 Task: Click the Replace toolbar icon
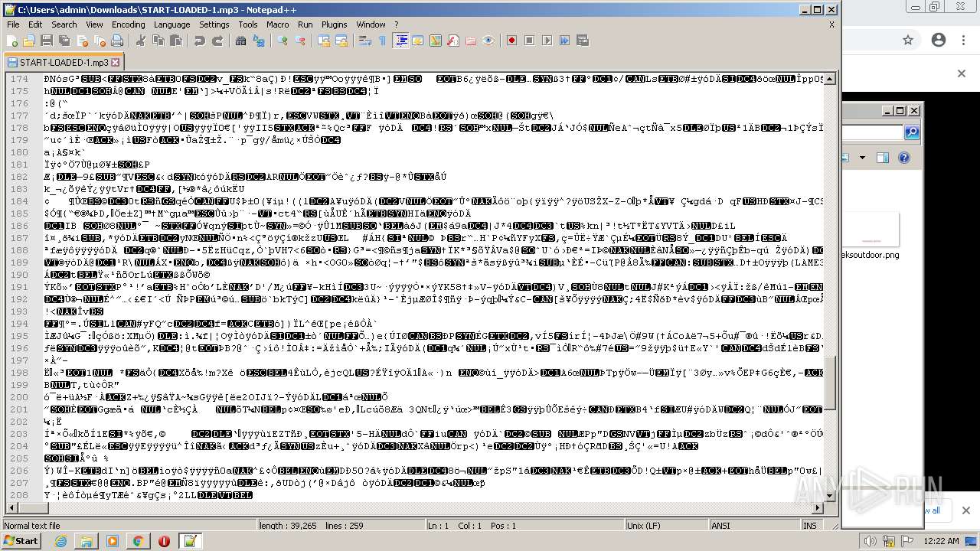coord(258,41)
